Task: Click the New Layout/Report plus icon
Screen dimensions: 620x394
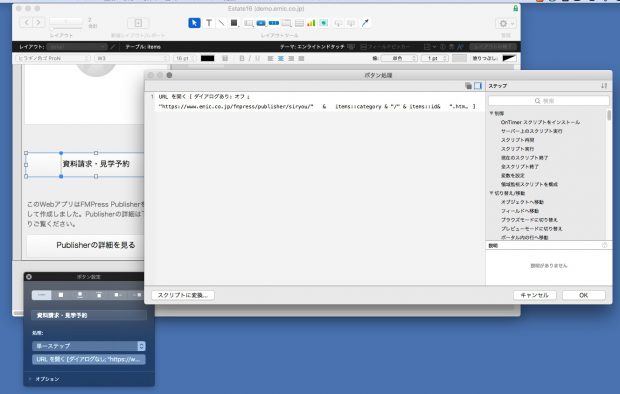Action: tap(138, 23)
